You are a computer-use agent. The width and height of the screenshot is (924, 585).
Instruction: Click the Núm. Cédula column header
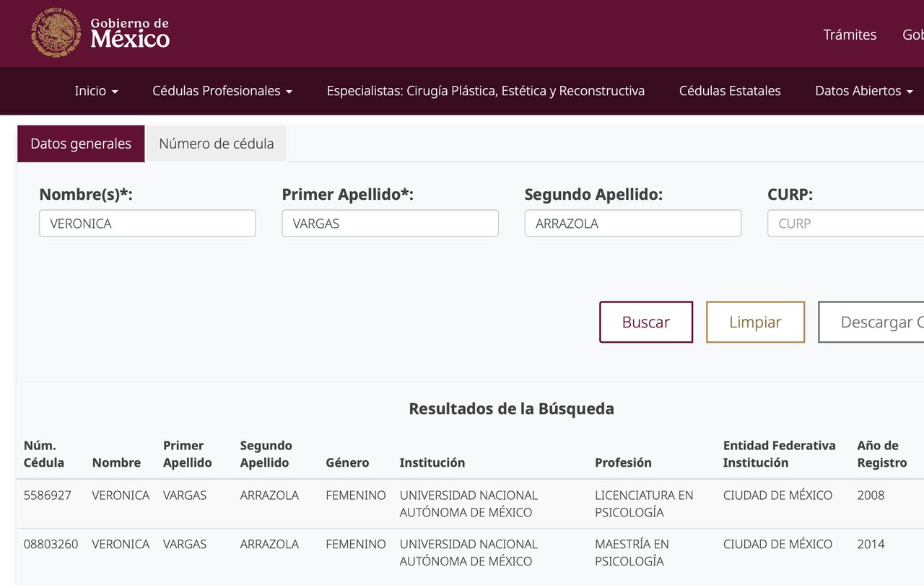click(44, 454)
